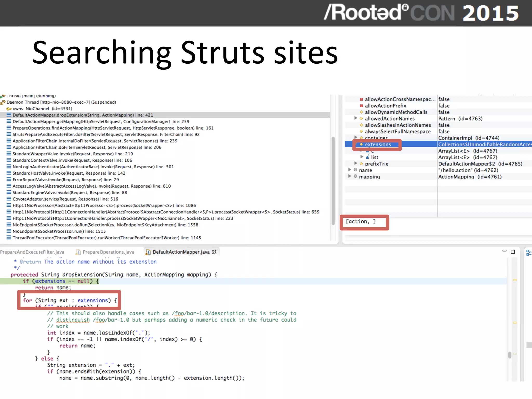Click the [action, ] detail pane text

point(361,222)
